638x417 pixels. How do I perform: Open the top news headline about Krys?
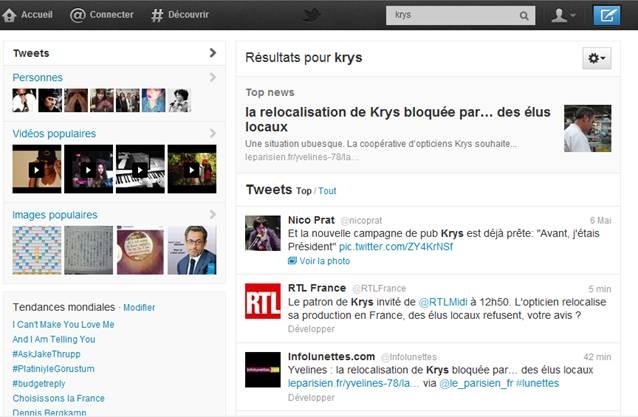(x=398, y=119)
